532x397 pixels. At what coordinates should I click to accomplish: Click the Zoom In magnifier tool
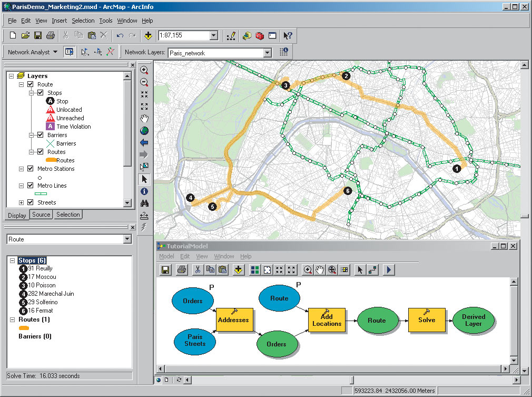point(144,70)
